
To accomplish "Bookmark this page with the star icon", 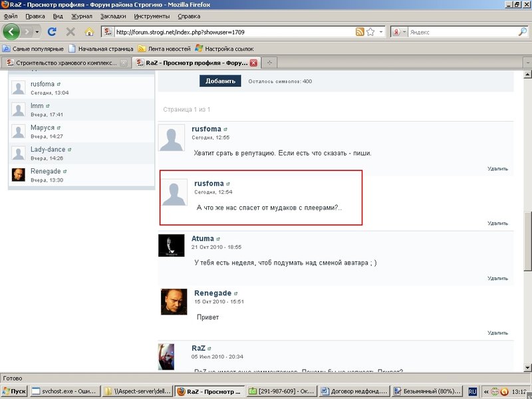I will [x=370, y=32].
